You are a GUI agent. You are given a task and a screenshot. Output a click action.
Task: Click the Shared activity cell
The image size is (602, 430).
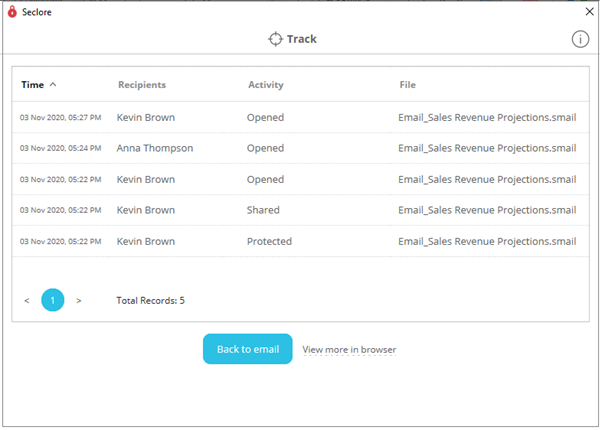pos(263,210)
